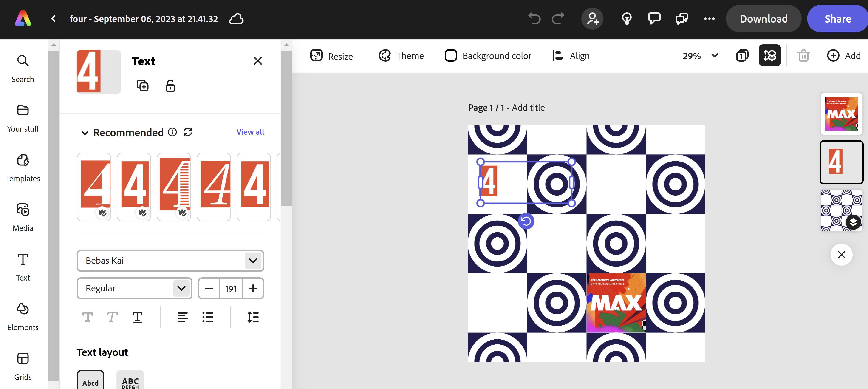Toggle bold text formatting
The image size is (868, 389).
[x=88, y=317]
